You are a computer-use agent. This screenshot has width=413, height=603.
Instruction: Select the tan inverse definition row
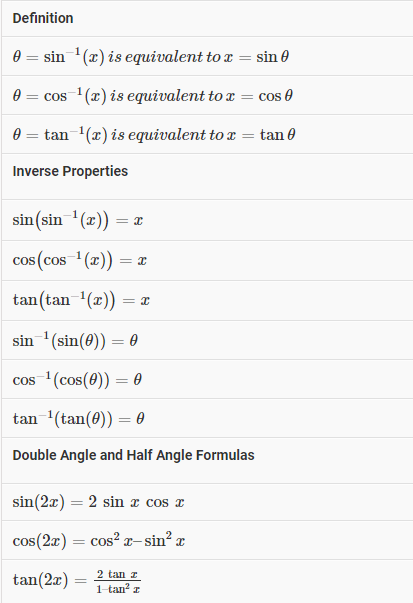(207, 134)
